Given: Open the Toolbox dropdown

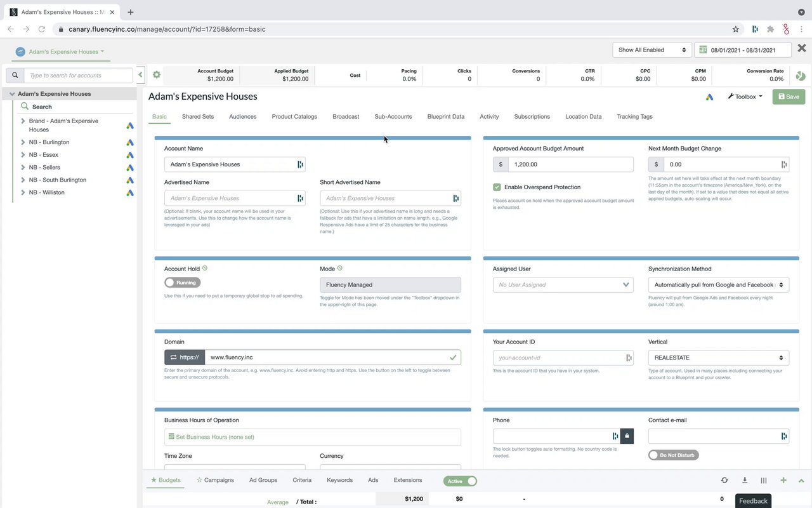Looking at the screenshot, I should pyautogui.click(x=745, y=97).
